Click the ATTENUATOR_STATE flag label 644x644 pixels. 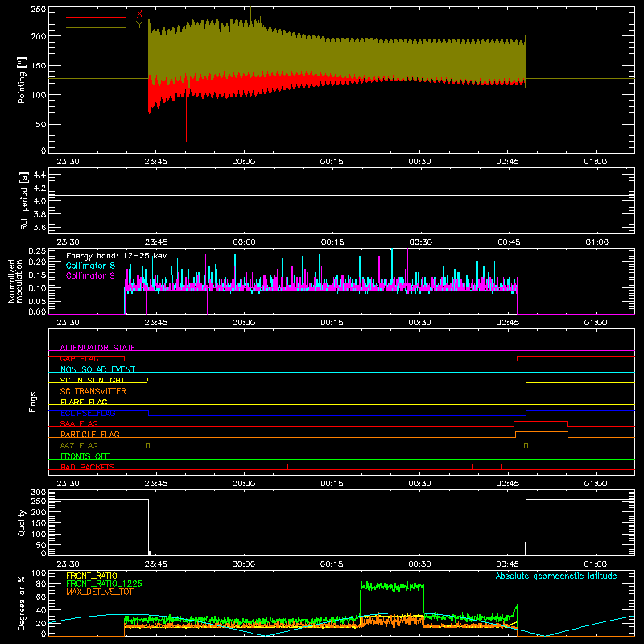(x=97, y=348)
